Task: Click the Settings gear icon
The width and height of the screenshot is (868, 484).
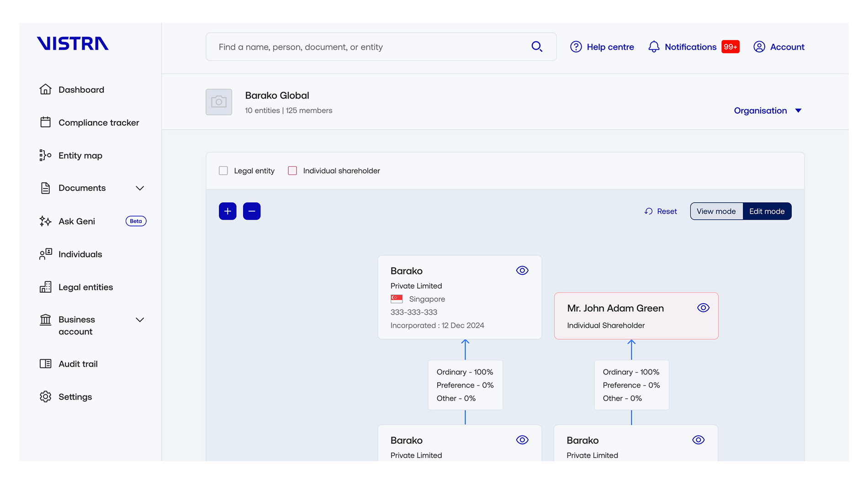Action: coord(45,397)
